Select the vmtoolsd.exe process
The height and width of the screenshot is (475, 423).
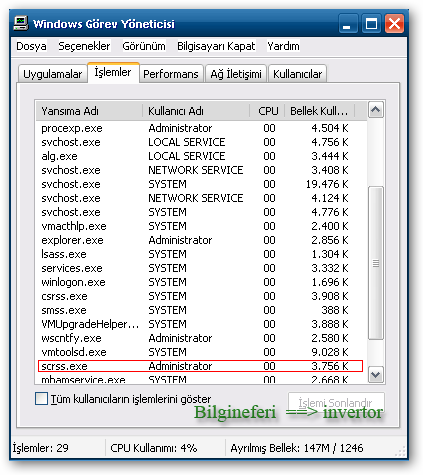pos(200,352)
